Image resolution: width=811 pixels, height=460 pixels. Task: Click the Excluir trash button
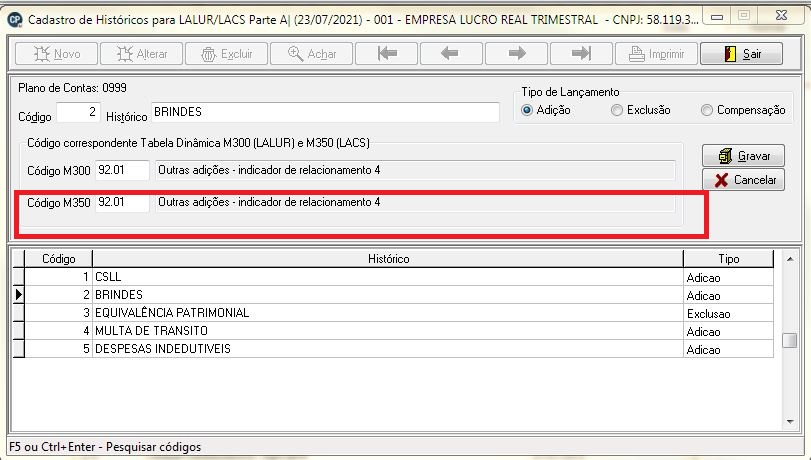pos(226,53)
